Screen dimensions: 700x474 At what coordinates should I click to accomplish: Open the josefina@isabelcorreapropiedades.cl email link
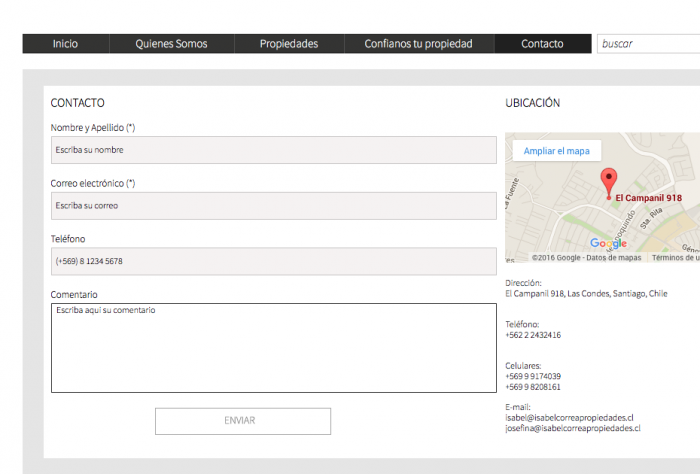click(x=573, y=427)
